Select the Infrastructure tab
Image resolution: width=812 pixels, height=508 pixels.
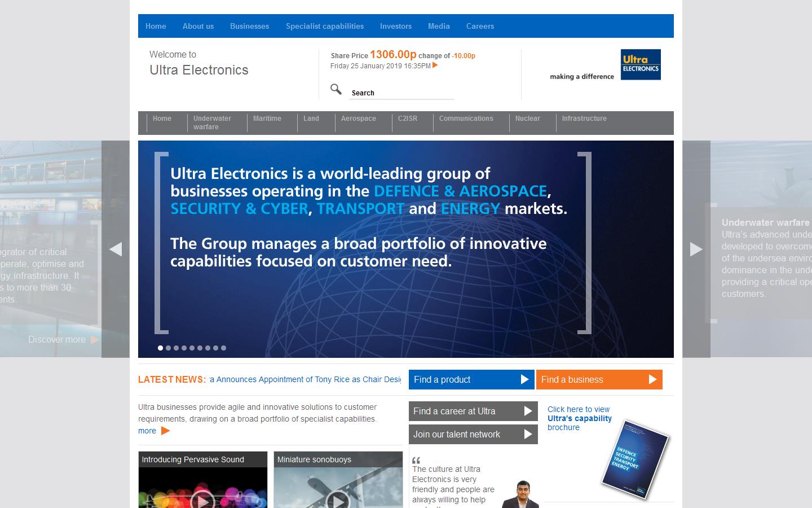pyautogui.click(x=584, y=119)
